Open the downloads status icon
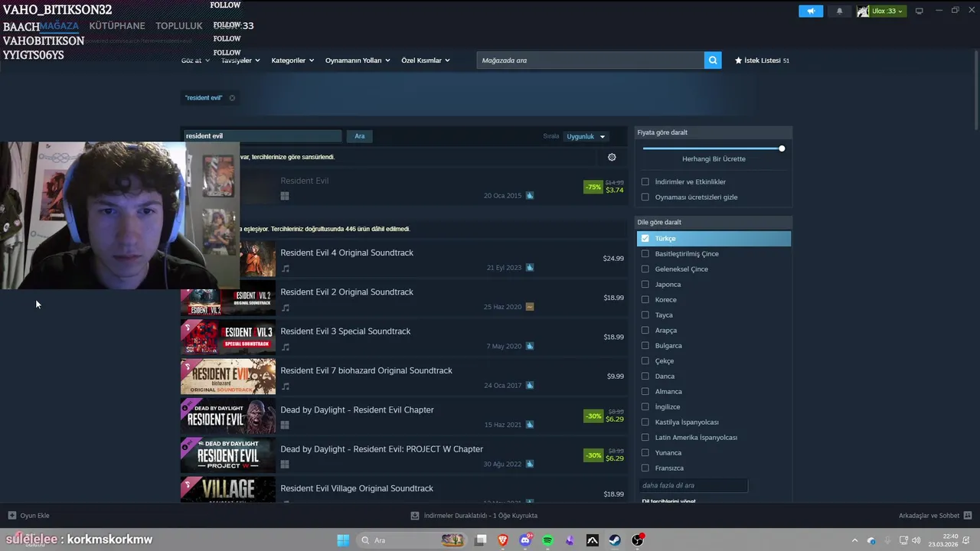This screenshot has width=980, height=551. coord(415,515)
